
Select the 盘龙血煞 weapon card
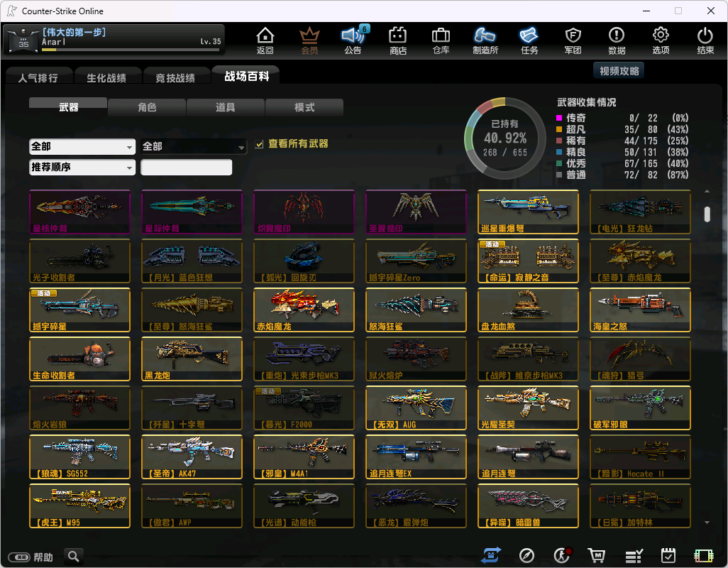pyautogui.click(x=528, y=310)
